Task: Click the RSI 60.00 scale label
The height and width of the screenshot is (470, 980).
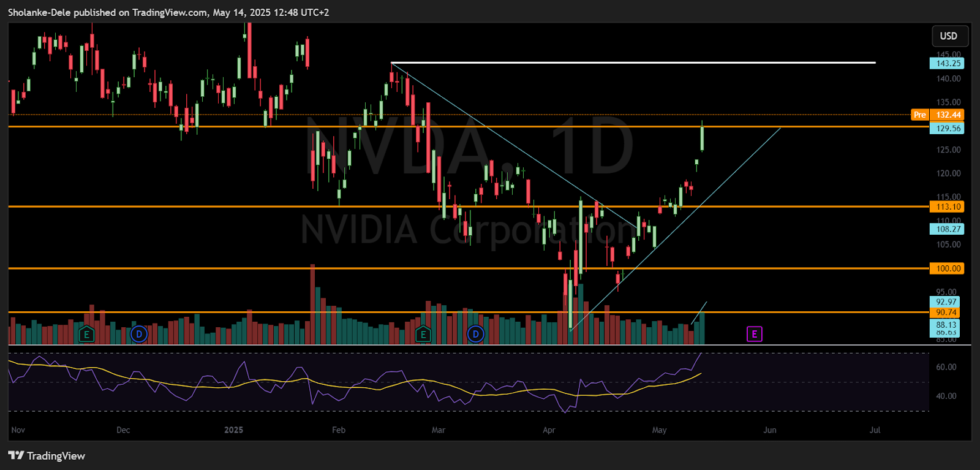Action: click(946, 367)
